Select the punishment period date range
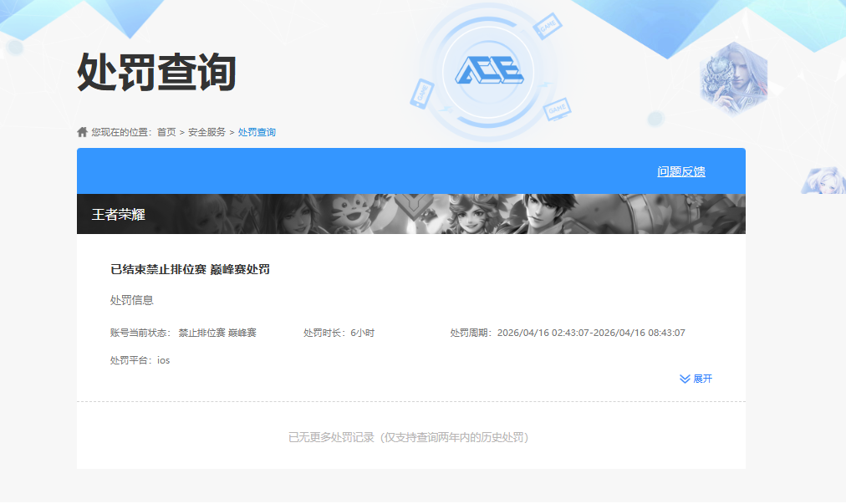 click(591, 333)
